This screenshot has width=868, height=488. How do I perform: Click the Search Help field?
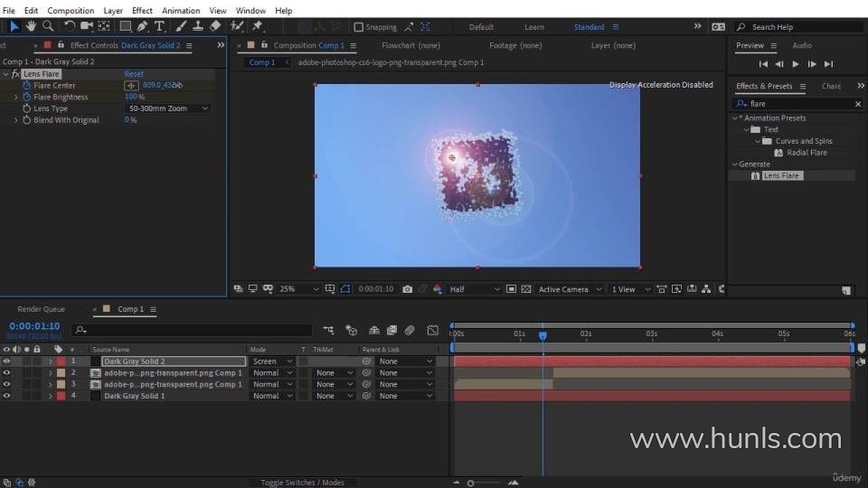(798, 26)
